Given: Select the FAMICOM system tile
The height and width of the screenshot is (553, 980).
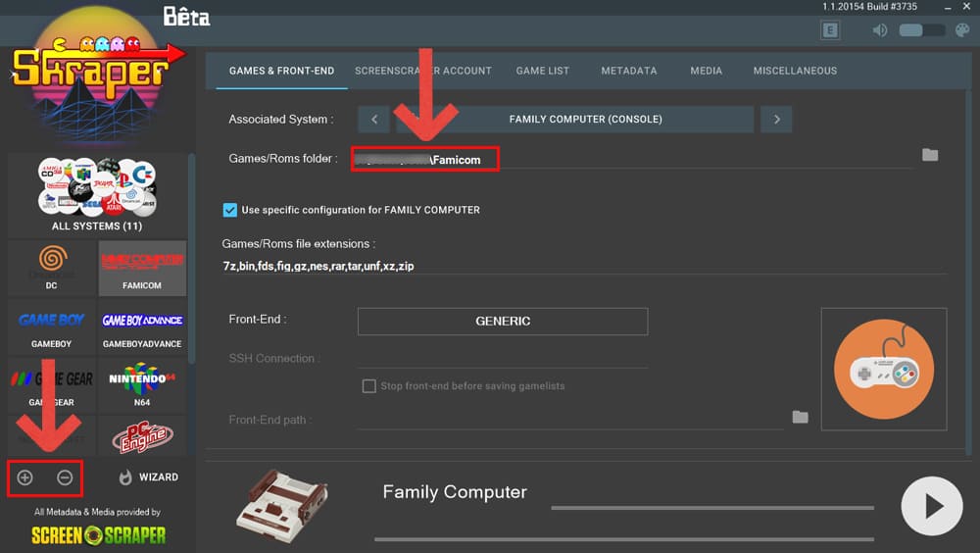Looking at the screenshot, I should 142,269.
